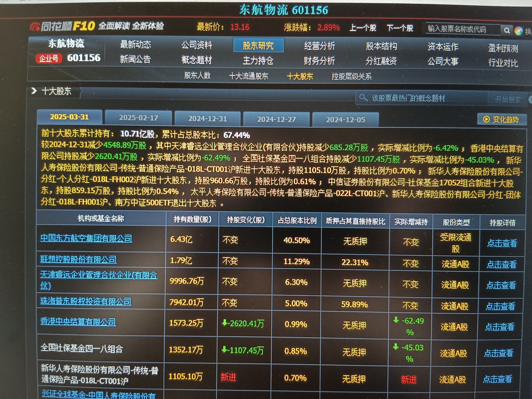The height and width of the screenshot is (399, 532).
Task: Open the 财务分析 menu
Action: click(319, 61)
